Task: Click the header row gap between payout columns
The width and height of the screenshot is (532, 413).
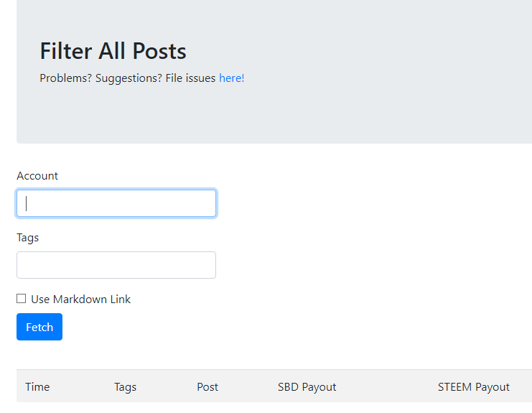Action: tap(388, 387)
